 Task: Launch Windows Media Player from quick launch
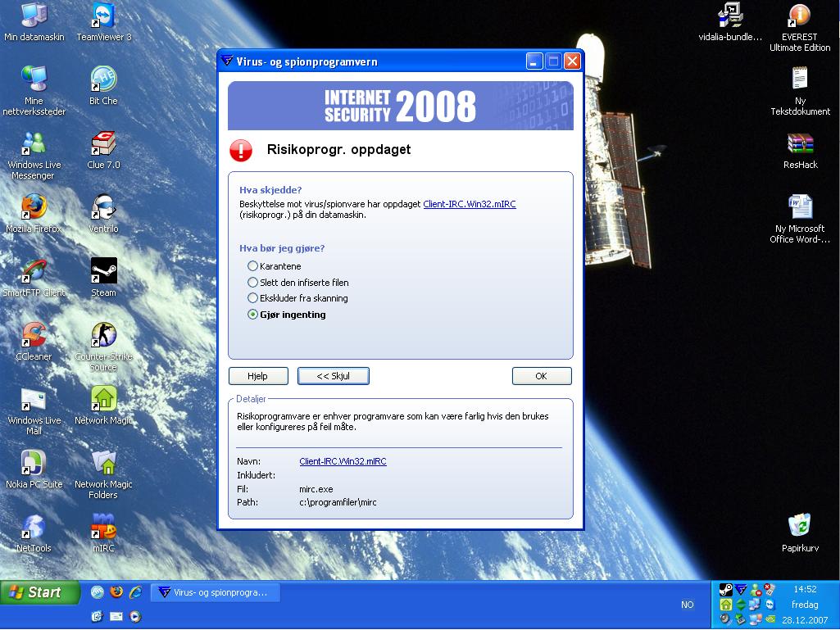coord(135,617)
